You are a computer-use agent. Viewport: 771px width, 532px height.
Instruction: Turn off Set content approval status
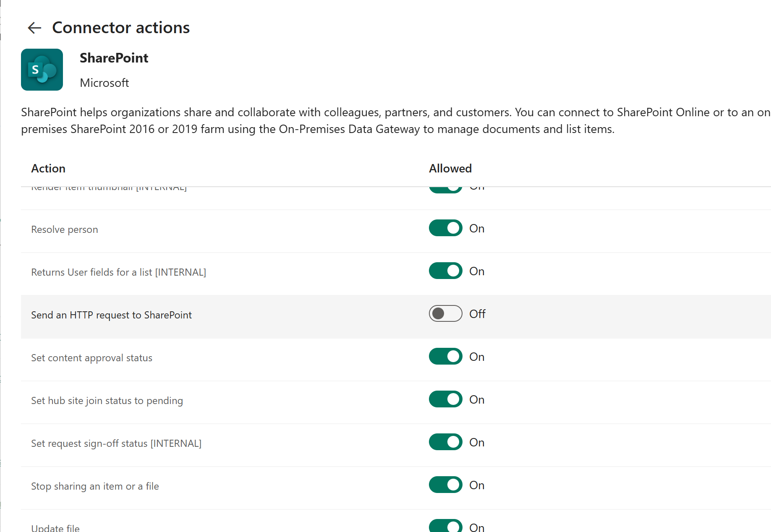[445, 357]
